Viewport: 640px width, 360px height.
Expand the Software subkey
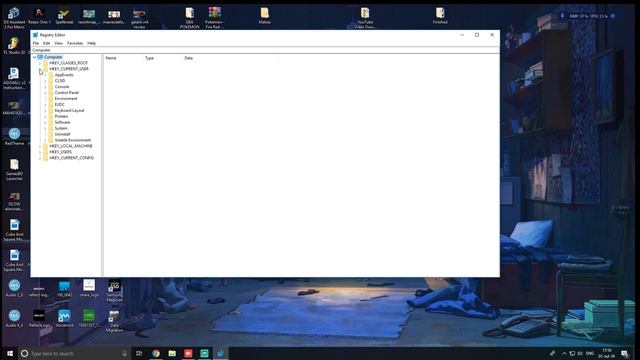(x=45, y=122)
